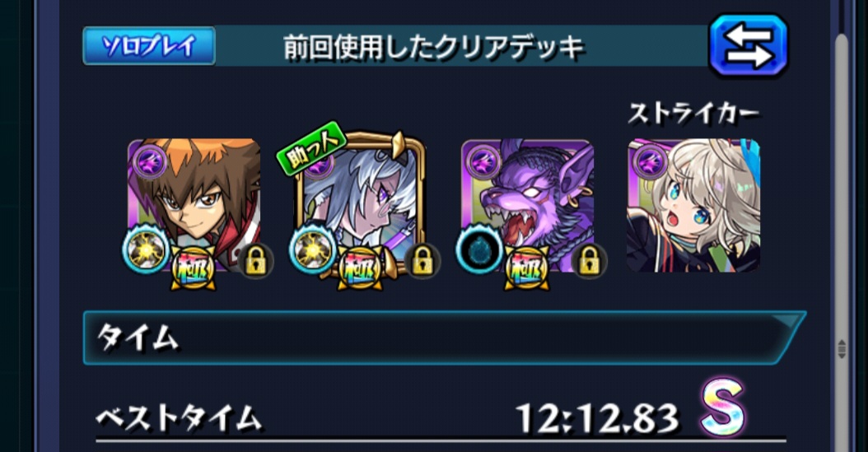Tap first character's rainbow 極 badge
Viewport: 868px width, 452px height.
click(x=193, y=268)
